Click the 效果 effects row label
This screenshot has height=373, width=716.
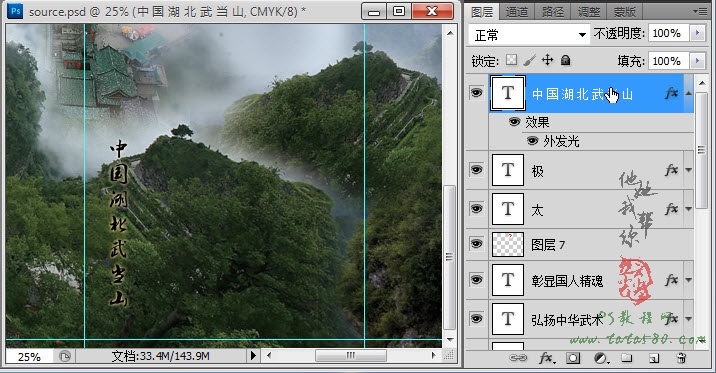pyautogui.click(x=537, y=122)
